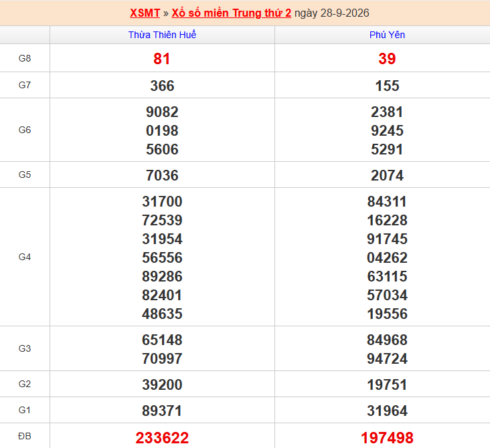The width and height of the screenshot is (490, 448).
Task: Click the G1 number 89371
Action: tap(162, 411)
